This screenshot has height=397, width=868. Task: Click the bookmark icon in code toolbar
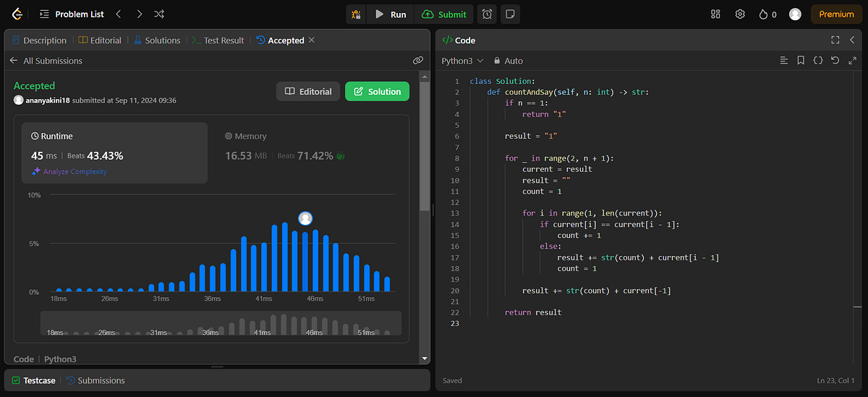point(801,61)
